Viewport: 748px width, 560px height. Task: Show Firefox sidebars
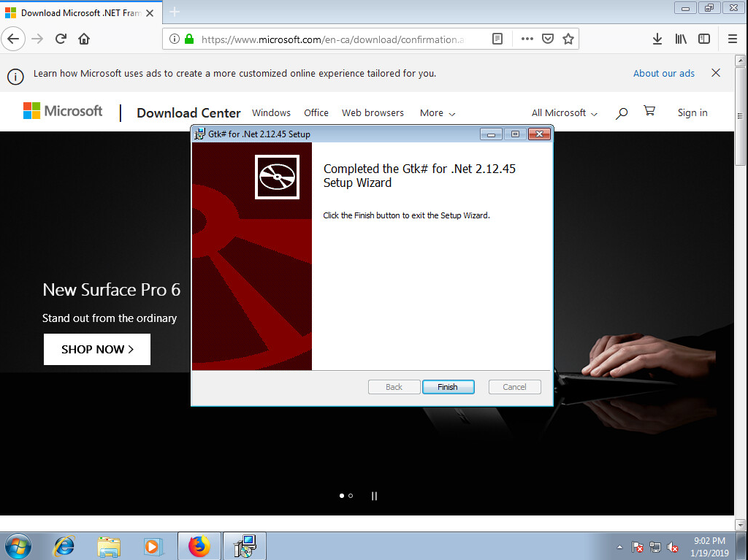(x=704, y=39)
